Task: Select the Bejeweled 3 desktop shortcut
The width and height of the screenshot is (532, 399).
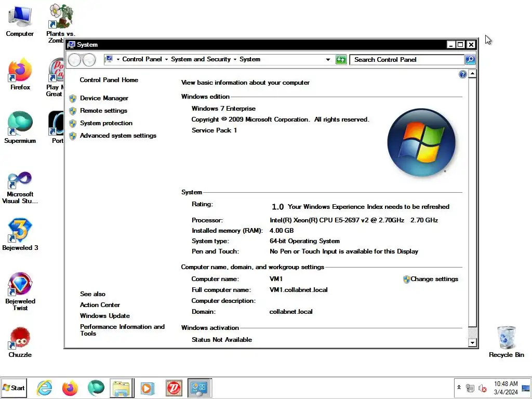Action: [20, 234]
